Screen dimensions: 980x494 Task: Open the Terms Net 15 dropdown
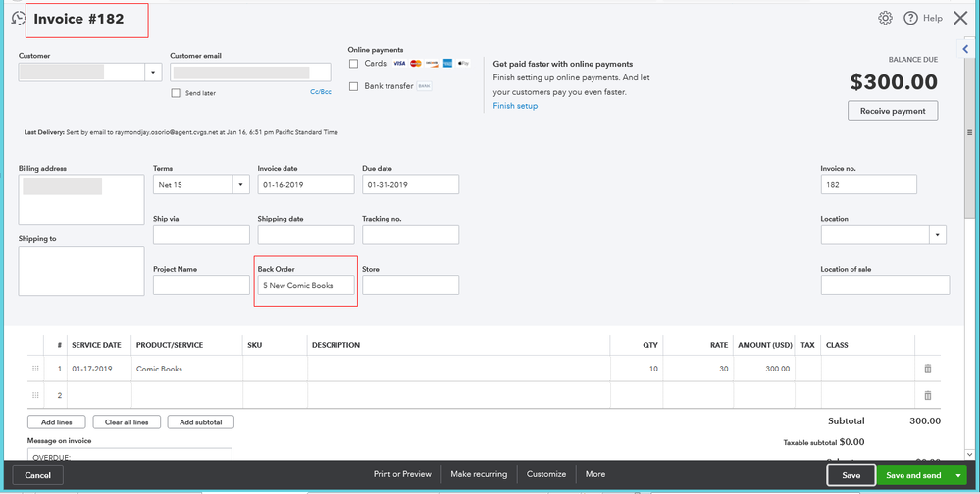(240, 184)
